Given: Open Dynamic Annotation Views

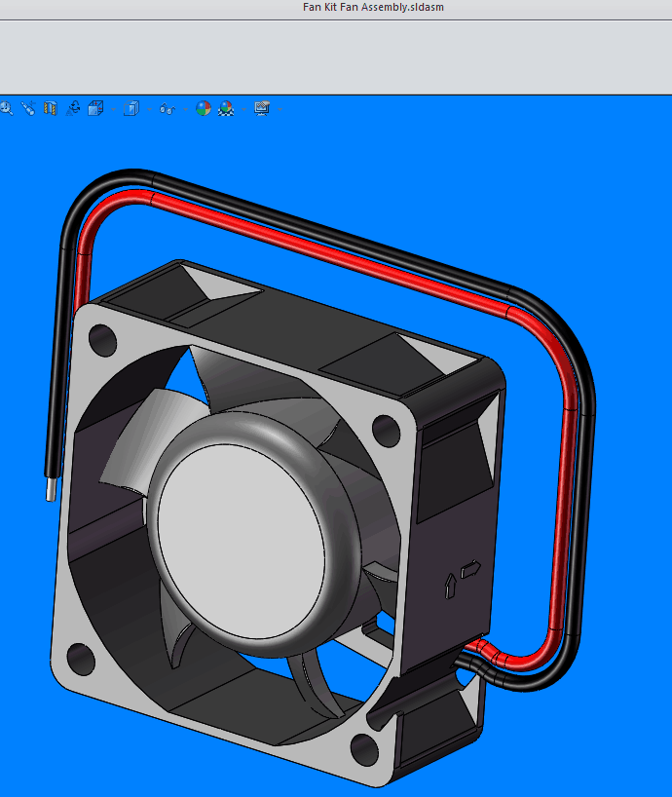Looking at the screenshot, I should 73,108.
